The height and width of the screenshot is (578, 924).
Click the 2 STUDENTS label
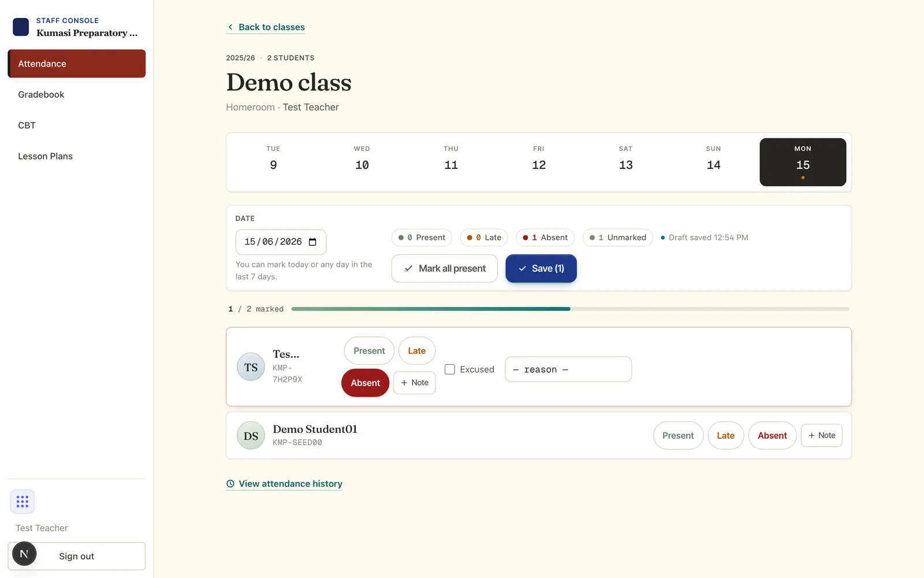click(x=291, y=58)
